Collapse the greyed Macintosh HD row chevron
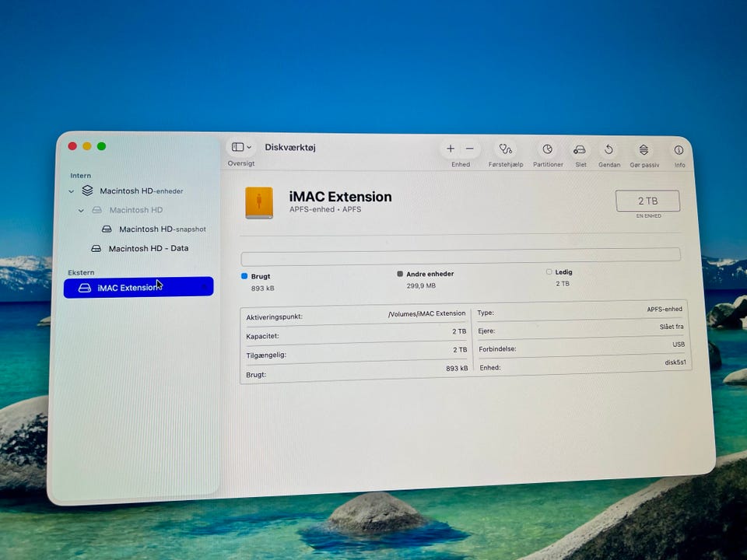The image size is (747, 560). click(81, 211)
